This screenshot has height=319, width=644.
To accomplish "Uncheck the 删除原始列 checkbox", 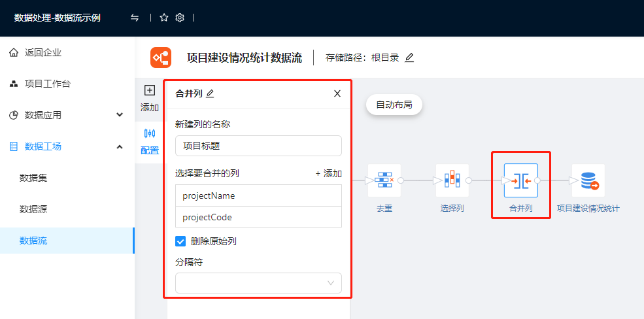I will coord(181,241).
